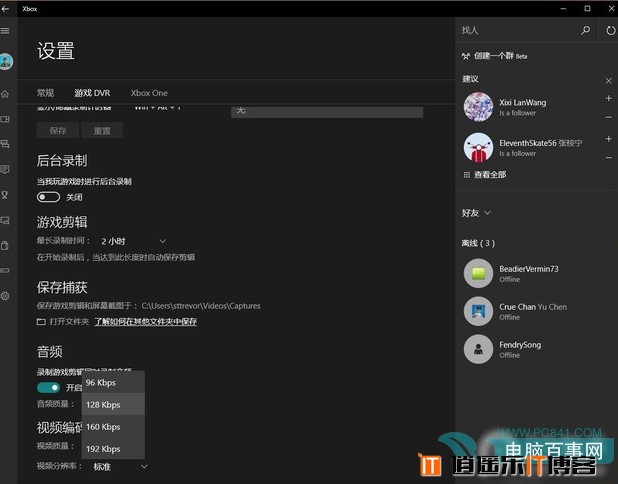Open EleventhSkate56 avatar
The height and width of the screenshot is (484, 618).
[478, 147]
